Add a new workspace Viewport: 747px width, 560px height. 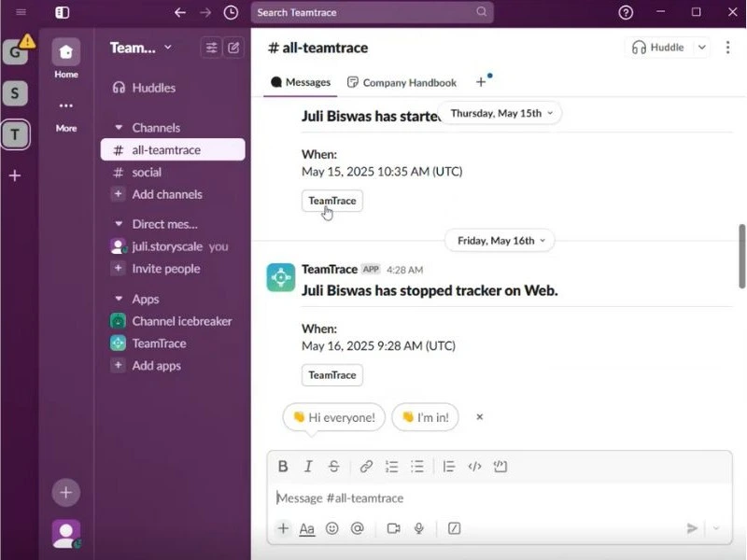tap(15, 175)
